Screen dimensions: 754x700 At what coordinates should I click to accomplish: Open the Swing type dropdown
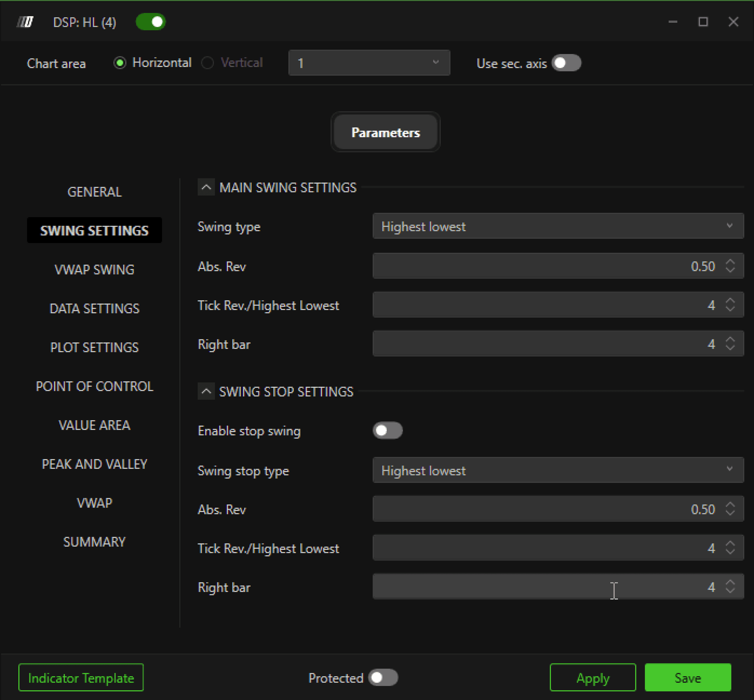click(x=558, y=226)
